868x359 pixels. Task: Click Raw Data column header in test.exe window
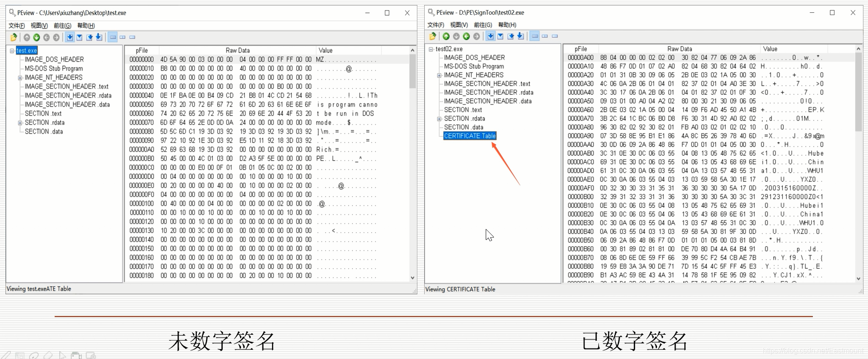[237, 50]
